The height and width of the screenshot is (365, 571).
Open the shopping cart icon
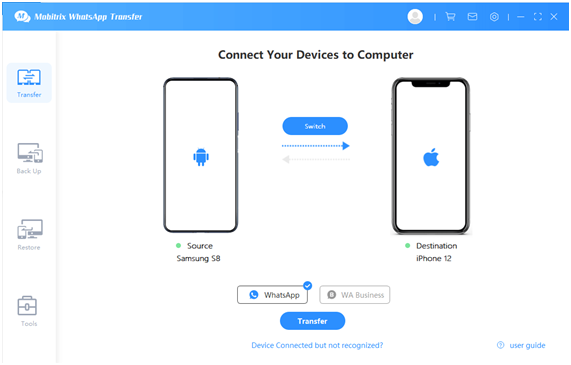point(450,16)
